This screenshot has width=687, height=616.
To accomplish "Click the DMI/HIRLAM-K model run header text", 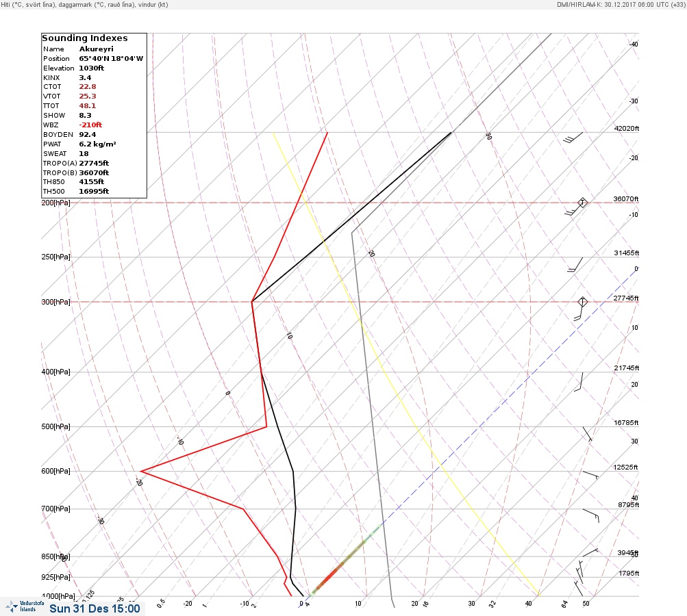I will 621,4.
